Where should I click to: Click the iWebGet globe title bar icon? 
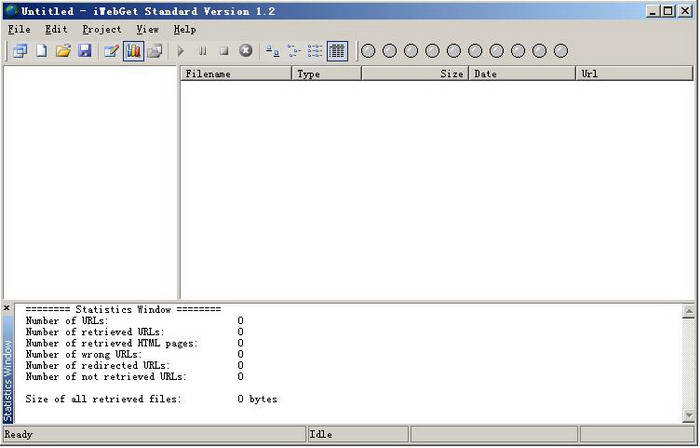click(12, 11)
